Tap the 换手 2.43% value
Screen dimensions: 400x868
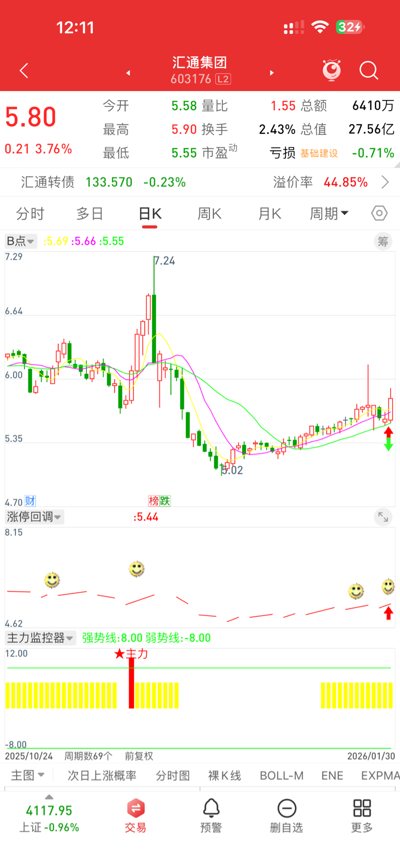coord(277,129)
